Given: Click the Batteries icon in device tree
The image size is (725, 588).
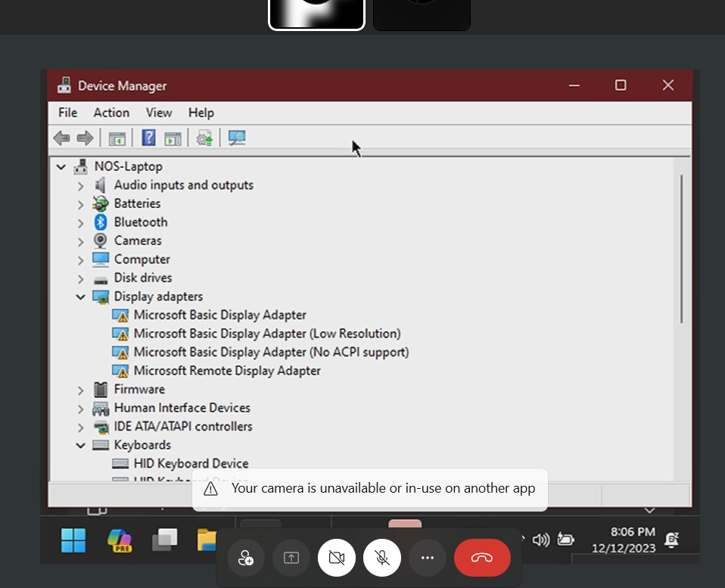Looking at the screenshot, I should [101, 204].
